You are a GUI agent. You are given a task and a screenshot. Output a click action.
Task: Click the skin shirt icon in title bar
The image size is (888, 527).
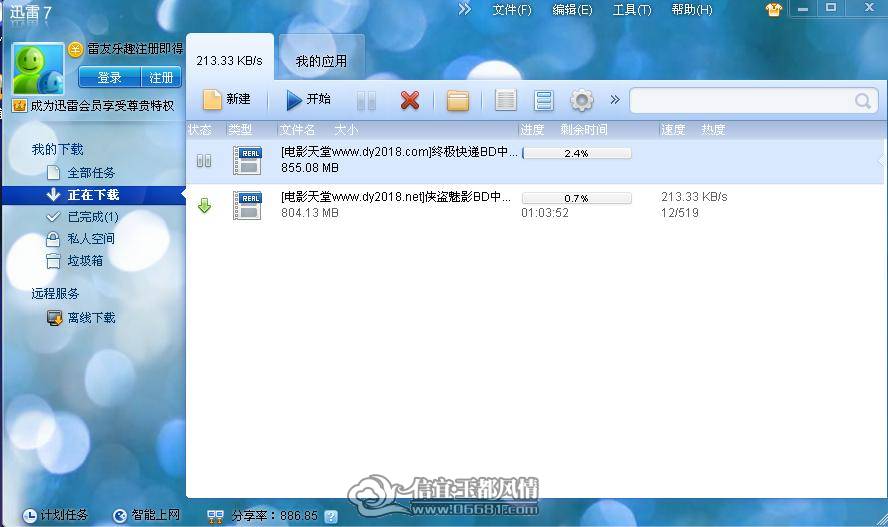pyautogui.click(x=774, y=10)
